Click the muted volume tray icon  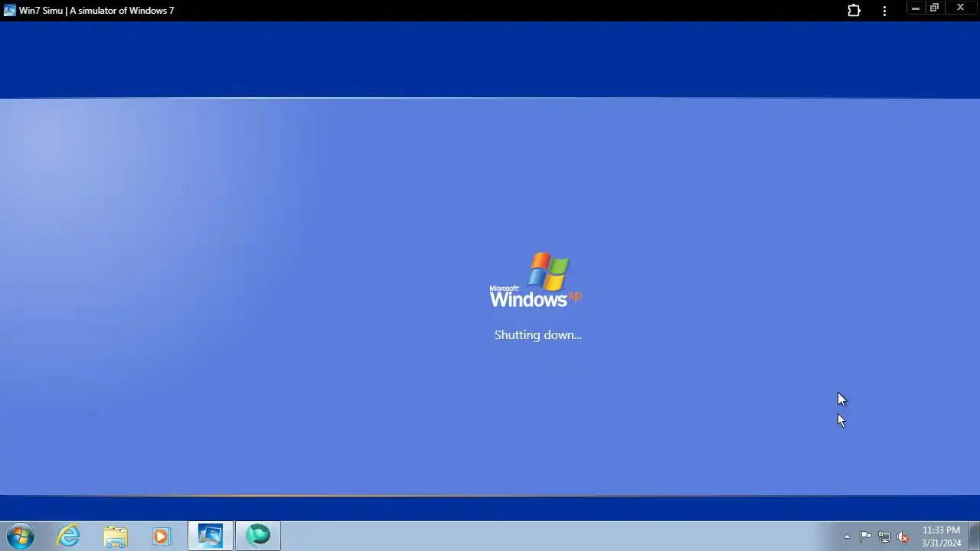tap(903, 536)
